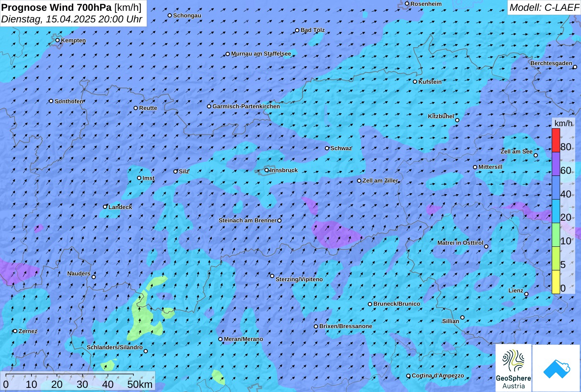
Task: Click the Sterzing/Vipiteno label
Action: 299,279
